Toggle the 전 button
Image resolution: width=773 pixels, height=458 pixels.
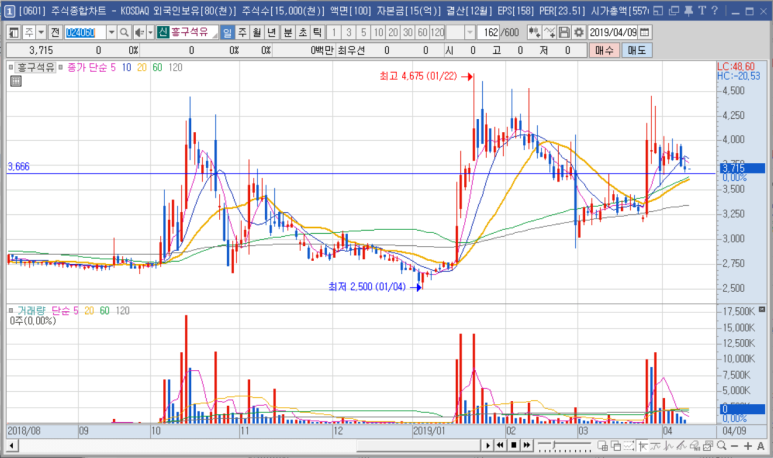click(55, 33)
